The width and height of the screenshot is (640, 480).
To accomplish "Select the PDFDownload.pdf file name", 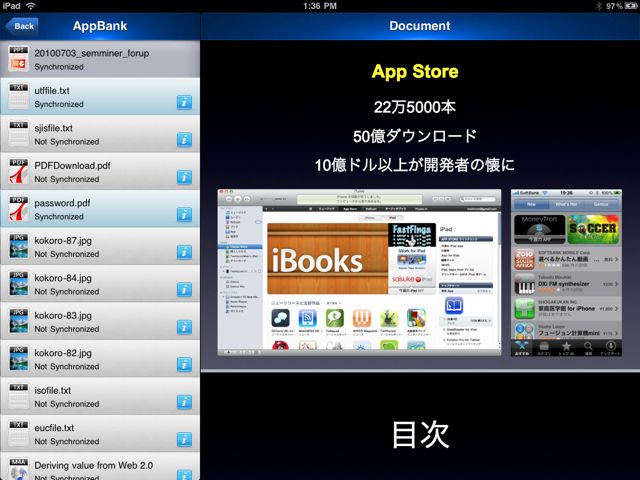I will tap(72, 166).
